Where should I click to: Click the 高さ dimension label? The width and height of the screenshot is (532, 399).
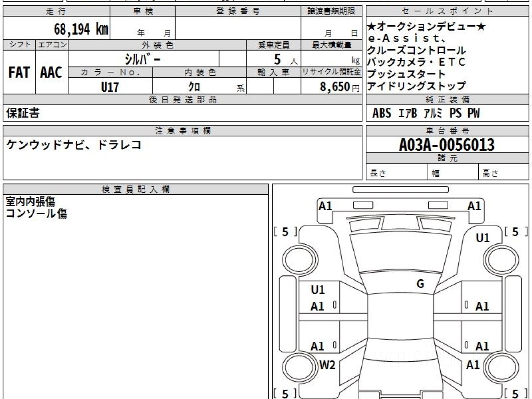tap(490, 174)
